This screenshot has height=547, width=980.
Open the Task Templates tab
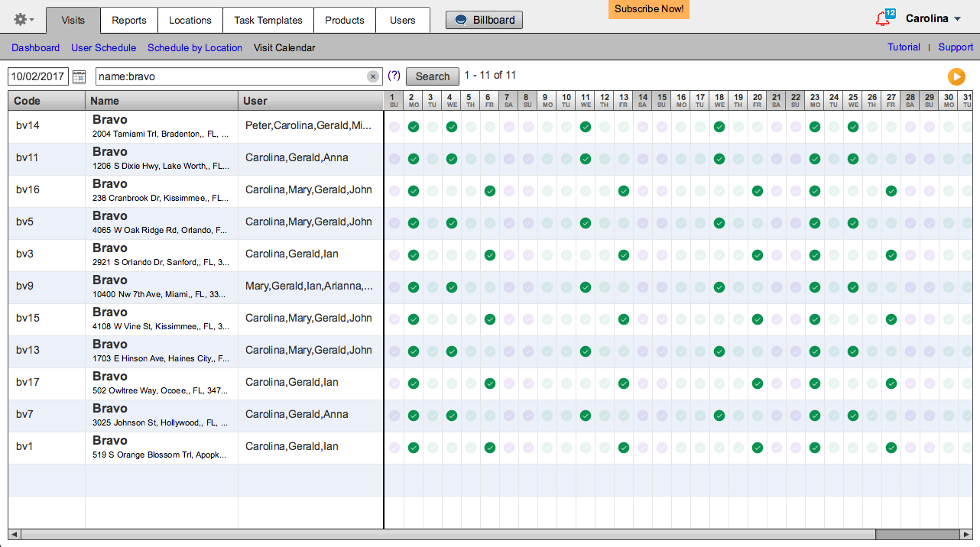coord(268,20)
